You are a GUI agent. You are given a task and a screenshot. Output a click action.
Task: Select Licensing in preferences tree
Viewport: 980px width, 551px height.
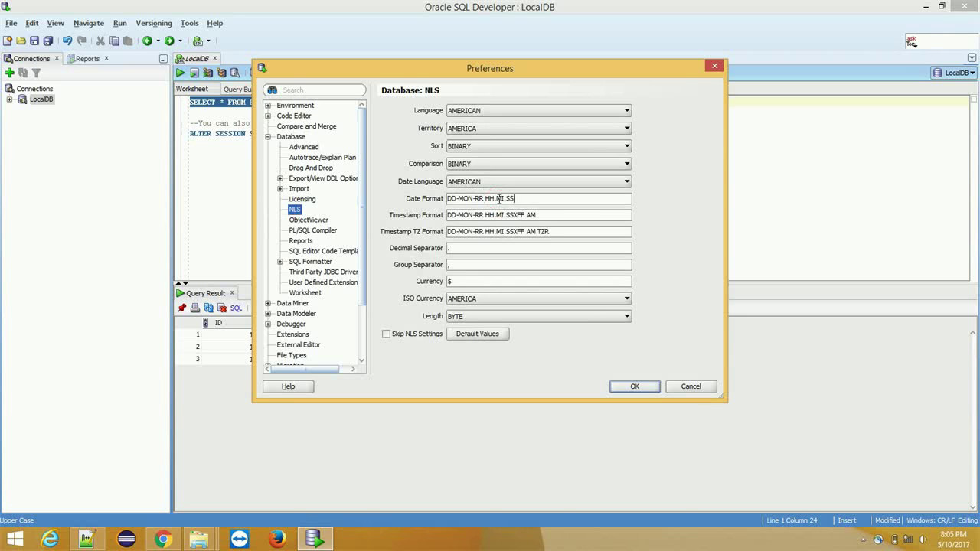tap(302, 199)
